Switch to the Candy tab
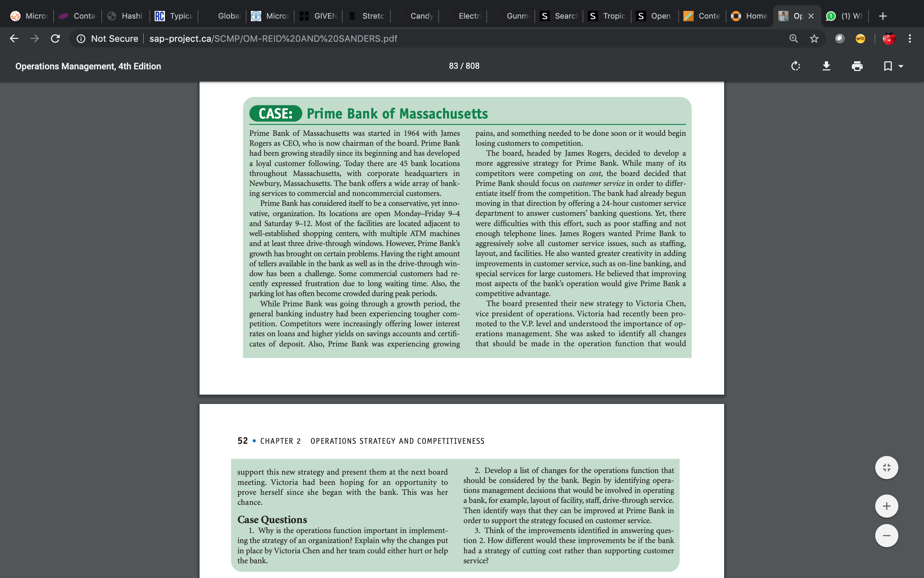Image resolution: width=924 pixels, height=578 pixels. pos(414,16)
